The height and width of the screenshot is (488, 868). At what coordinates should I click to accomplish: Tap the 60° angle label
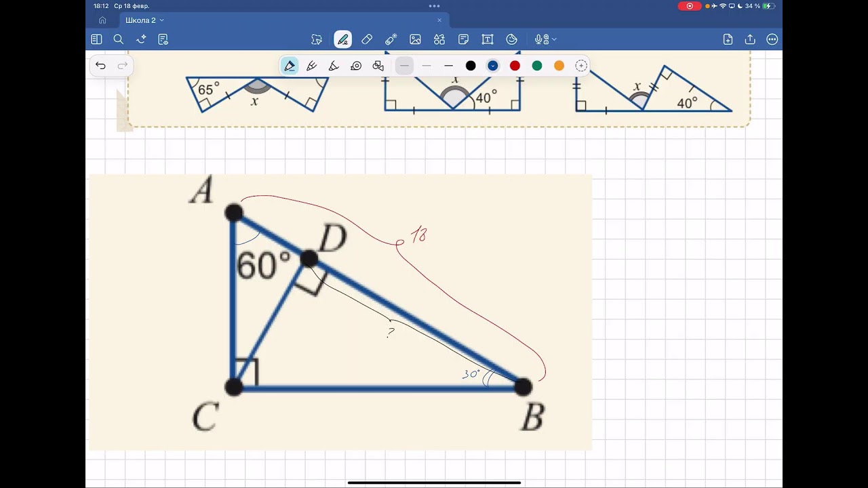tap(263, 266)
